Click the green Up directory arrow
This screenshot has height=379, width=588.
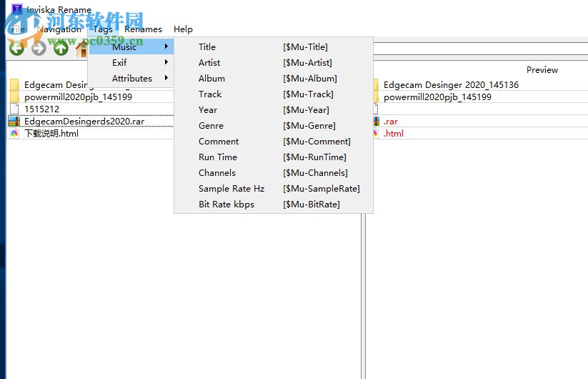click(x=61, y=48)
